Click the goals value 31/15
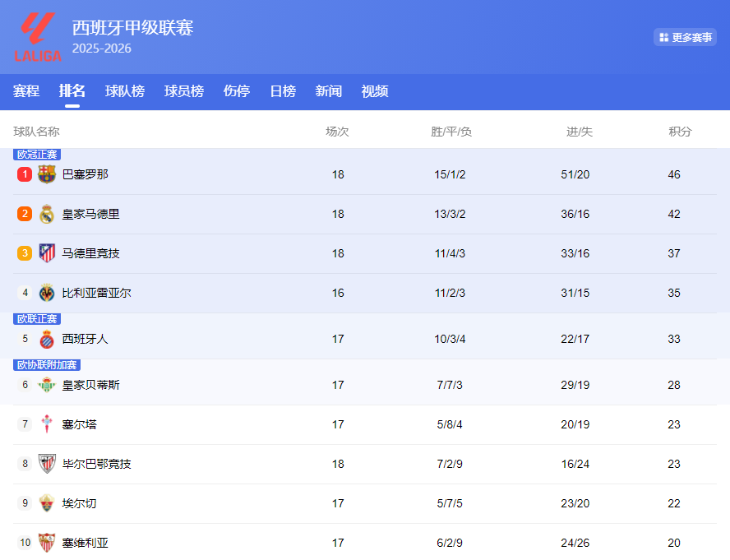This screenshot has width=730, height=560. [575, 293]
